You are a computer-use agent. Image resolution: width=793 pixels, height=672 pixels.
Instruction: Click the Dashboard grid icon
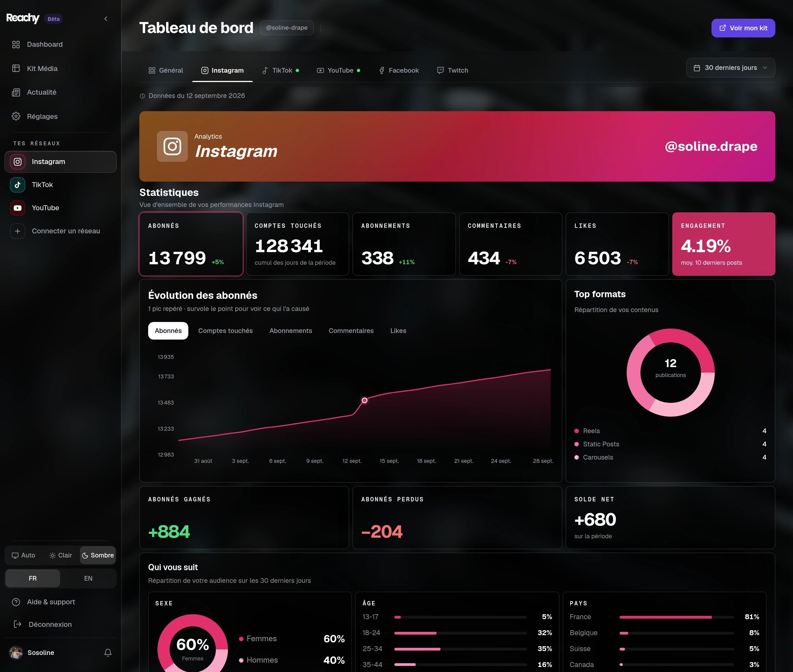tap(16, 45)
